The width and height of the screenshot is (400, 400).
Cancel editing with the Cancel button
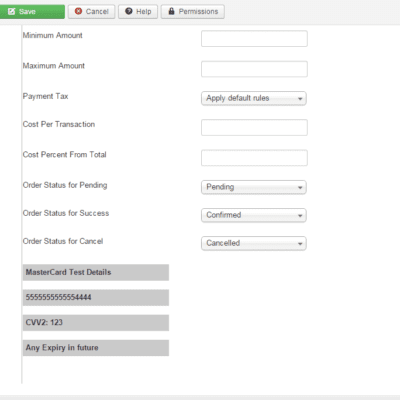click(x=92, y=12)
